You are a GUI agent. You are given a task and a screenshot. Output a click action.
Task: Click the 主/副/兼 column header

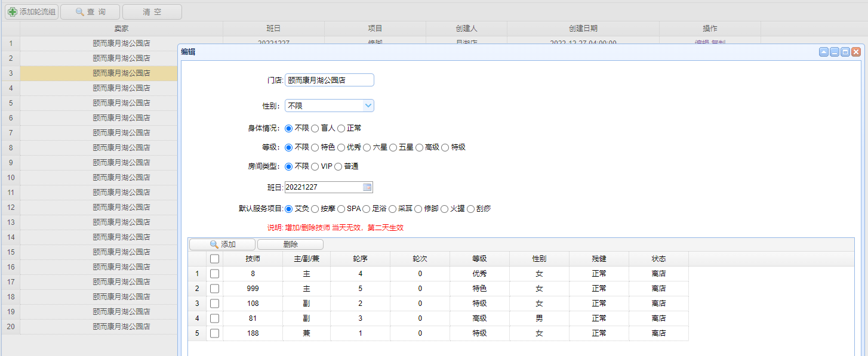coord(307,259)
